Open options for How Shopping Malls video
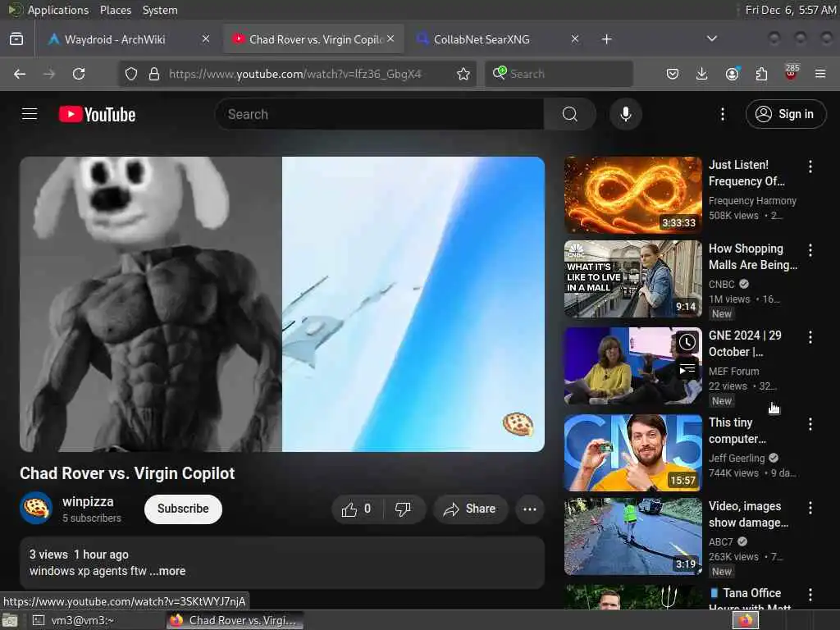840x630 pixels. pyautogui.click(x=810, y=250)
